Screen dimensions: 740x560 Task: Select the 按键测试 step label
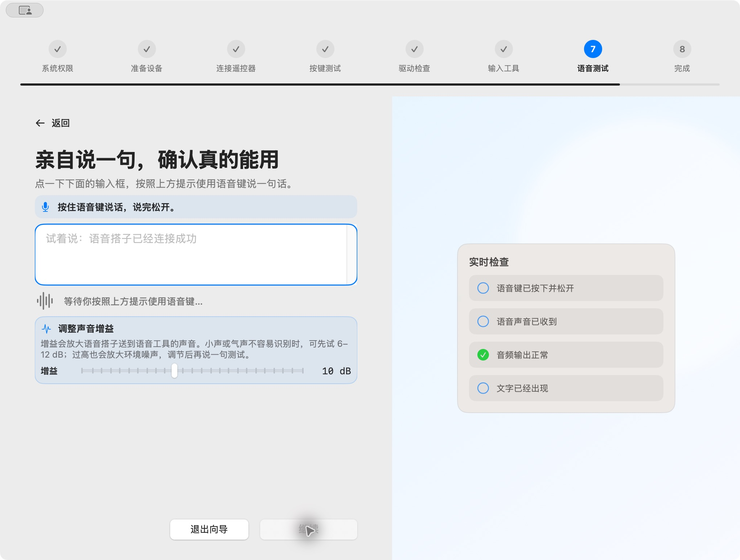coord(325,68)
